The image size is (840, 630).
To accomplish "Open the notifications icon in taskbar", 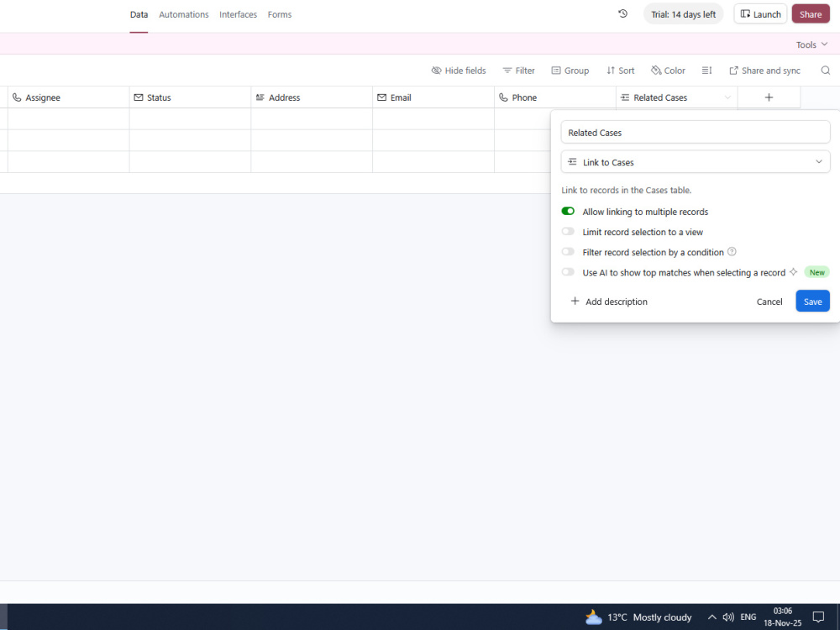I will click(818, 617).
